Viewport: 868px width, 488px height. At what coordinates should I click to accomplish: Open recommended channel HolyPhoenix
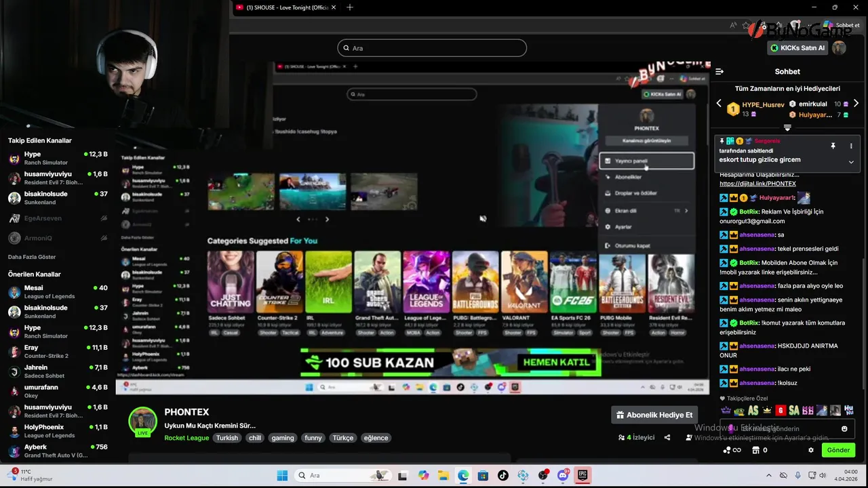(58, 431)
